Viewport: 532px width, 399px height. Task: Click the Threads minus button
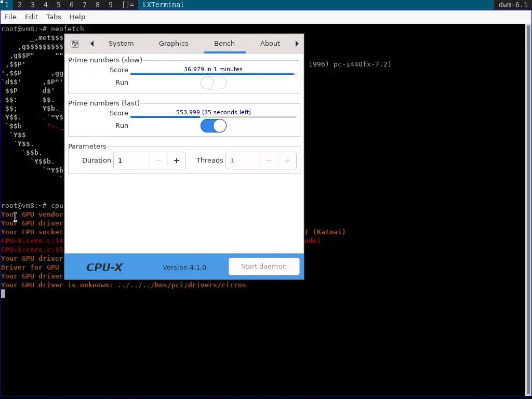269,161
